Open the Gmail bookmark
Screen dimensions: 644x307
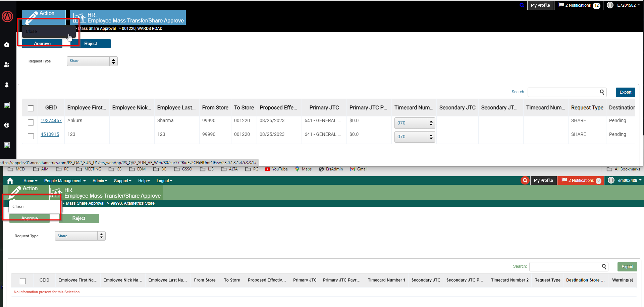pos(359,169)
